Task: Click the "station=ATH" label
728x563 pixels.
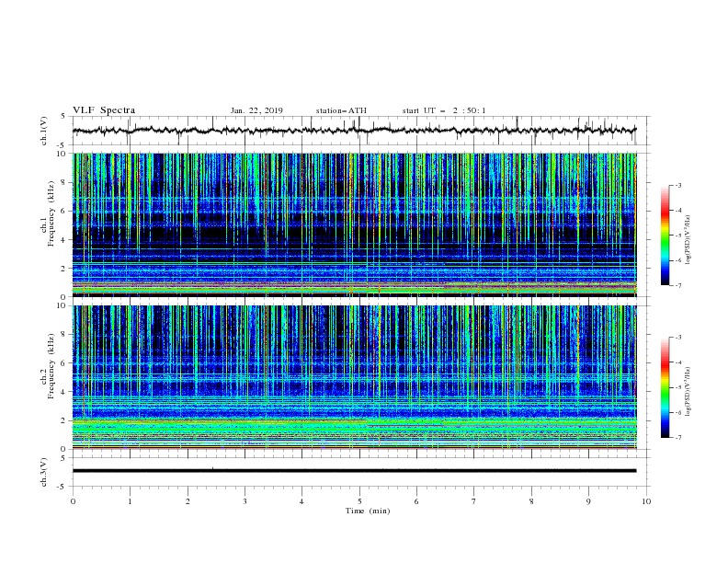Action: point(341,110)
